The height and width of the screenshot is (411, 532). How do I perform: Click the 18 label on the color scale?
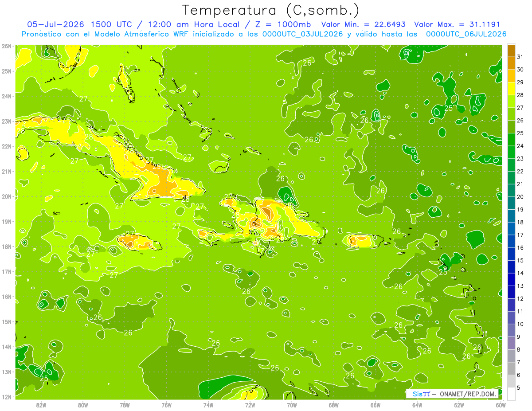coord(520,222)
